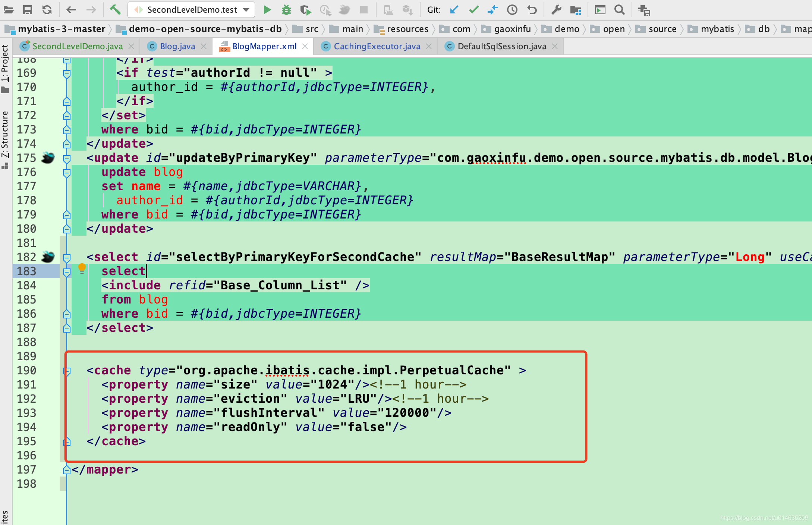Git rollback undo arrow icon
Image resolution: width=812 pixels, height=525 pixels.
pyautogui.click(x=532, y=10)
